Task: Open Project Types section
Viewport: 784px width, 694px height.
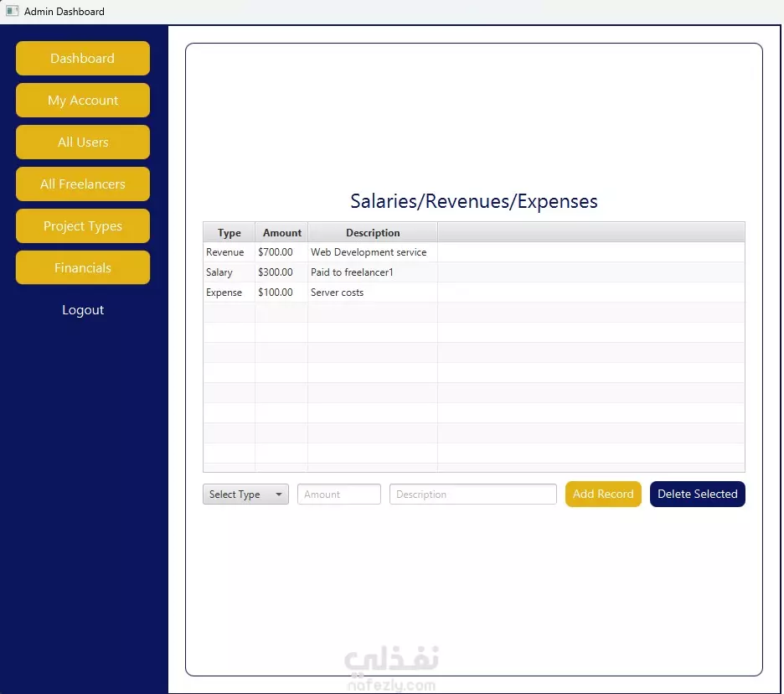Action: (x=82, y=225)
